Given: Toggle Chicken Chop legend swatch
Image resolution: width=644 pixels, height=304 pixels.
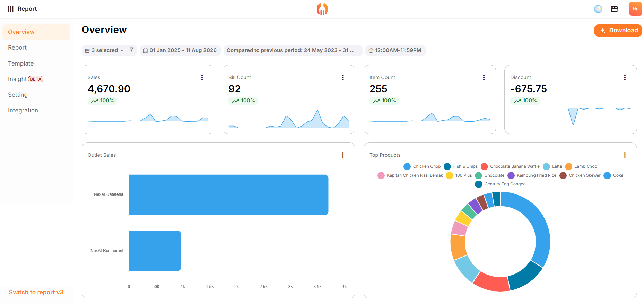Looking at the screenshot, I should click(407, 166).
